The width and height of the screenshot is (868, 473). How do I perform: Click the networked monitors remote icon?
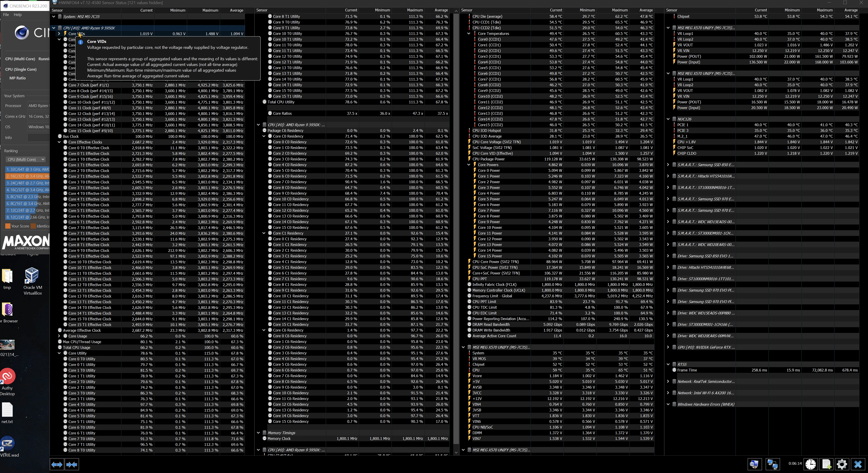point(772,464)
